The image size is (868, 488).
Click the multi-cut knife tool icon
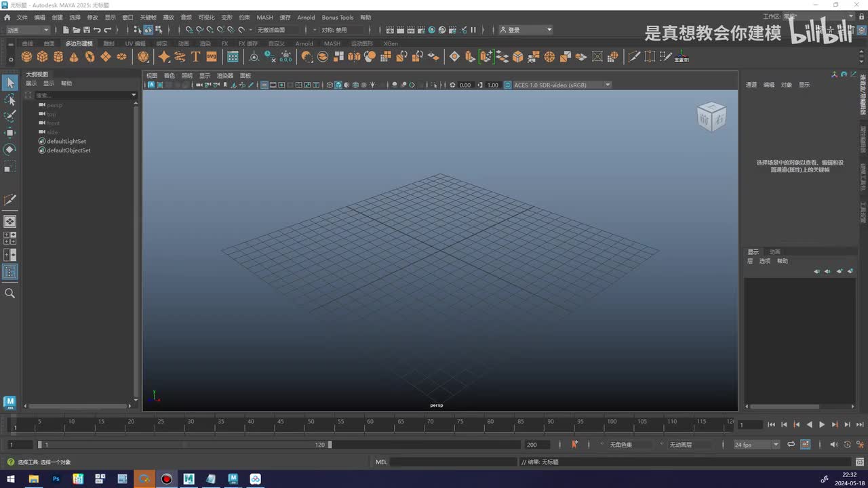[634, 57]
